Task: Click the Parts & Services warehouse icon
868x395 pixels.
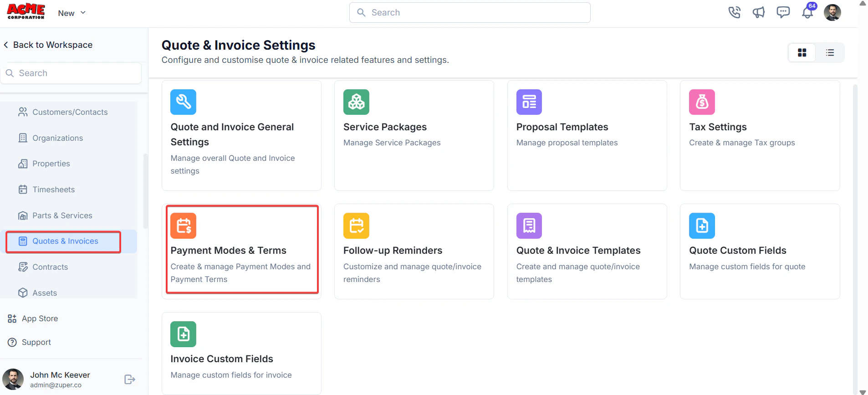Action: 23,215
